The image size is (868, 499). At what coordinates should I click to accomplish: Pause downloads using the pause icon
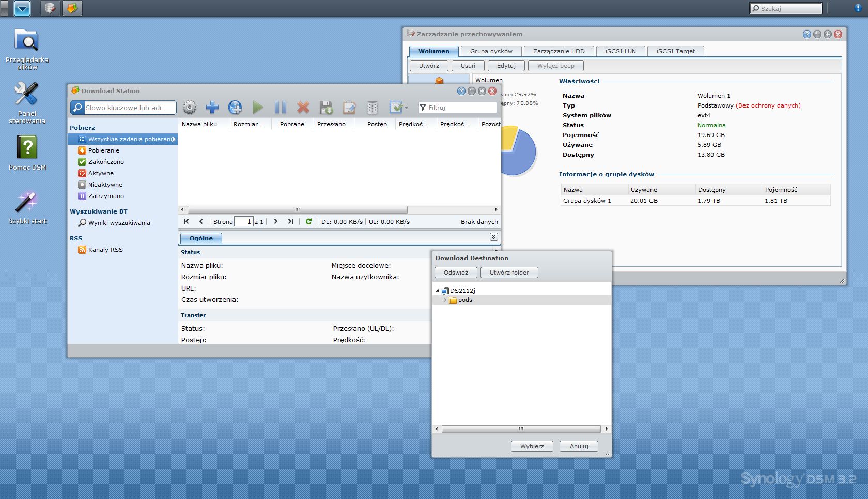coord(280,108)
